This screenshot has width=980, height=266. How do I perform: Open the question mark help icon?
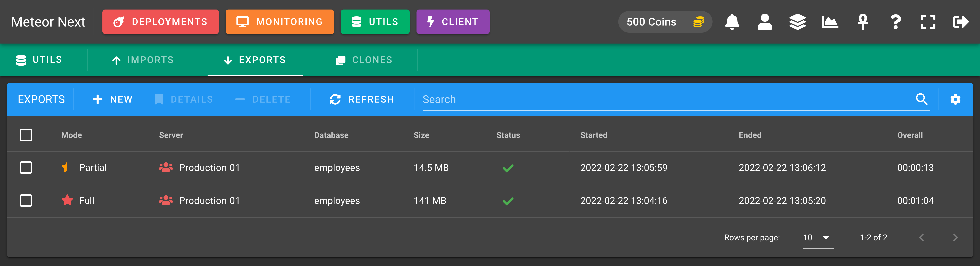point(896,22)
